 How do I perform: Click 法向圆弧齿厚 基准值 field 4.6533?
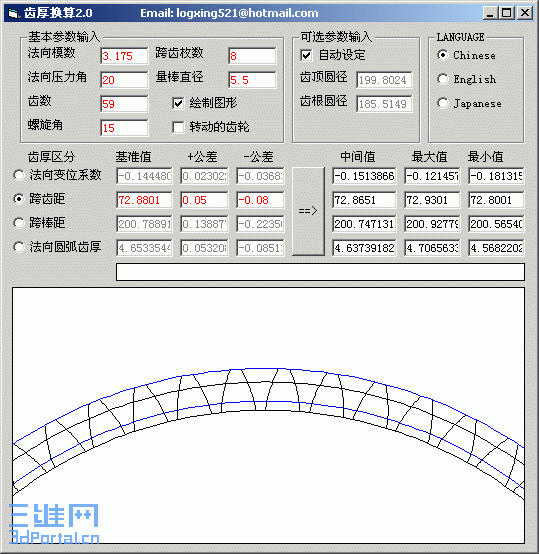(144, 248)
